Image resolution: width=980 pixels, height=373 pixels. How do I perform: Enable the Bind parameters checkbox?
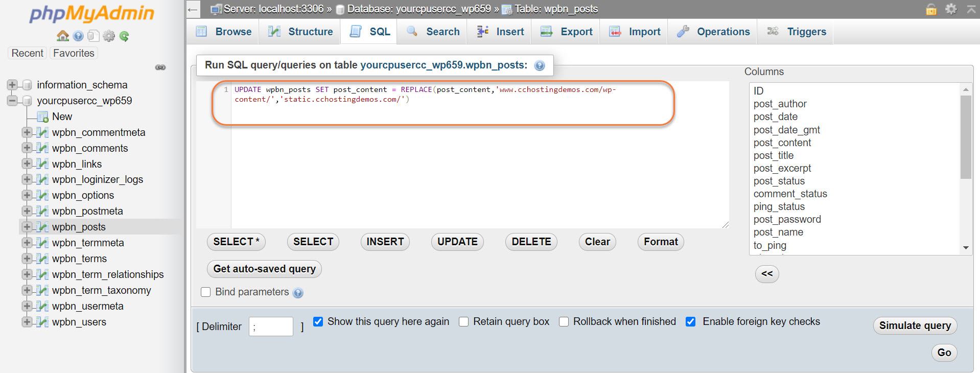coord(206,292)
